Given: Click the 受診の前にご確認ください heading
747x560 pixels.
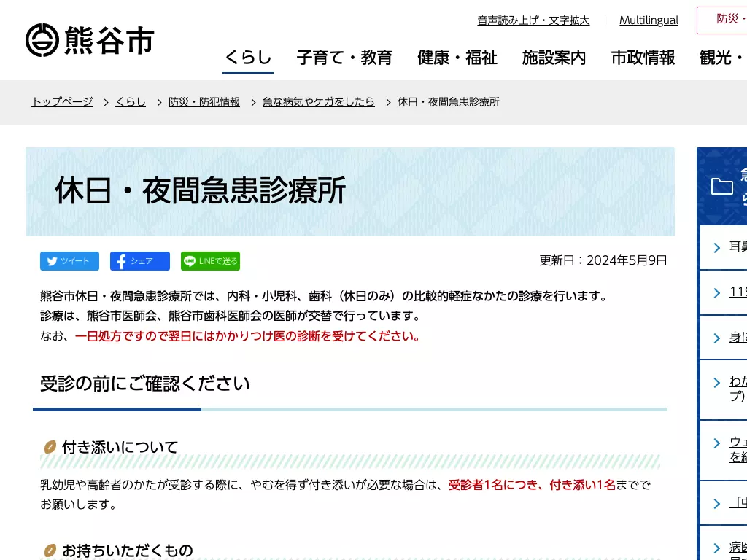Looking at the screenshot, I should 145,384.
